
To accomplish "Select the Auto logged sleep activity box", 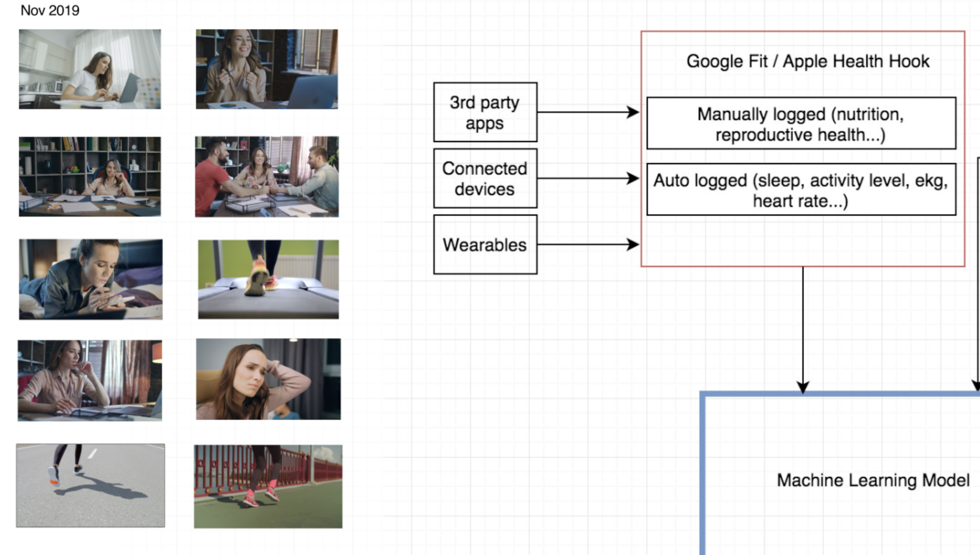I will [x=801, y=190].
